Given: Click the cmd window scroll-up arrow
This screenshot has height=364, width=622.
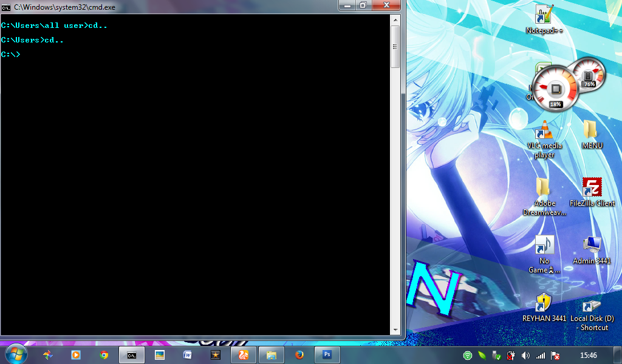Looking at the screenshot, I should tap(395, 19).
